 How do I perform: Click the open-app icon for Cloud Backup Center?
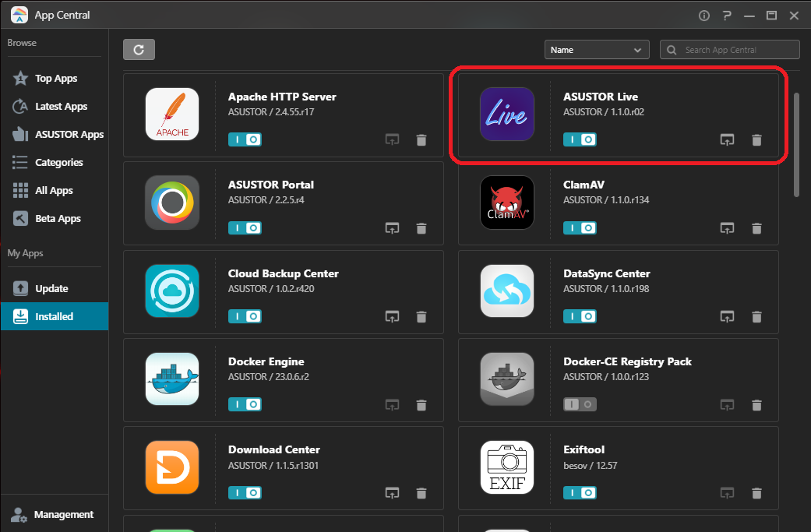(x=392, y=316)
